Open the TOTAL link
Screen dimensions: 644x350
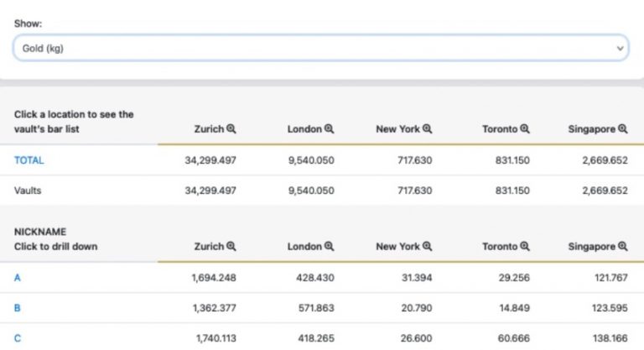coord(29,160)
